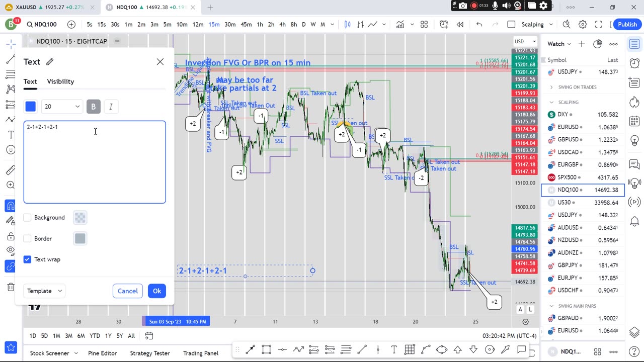The width and height of the screenshot is (644, 362).
Task: Select the 1D date range button
Action: (x=33, y=336)
